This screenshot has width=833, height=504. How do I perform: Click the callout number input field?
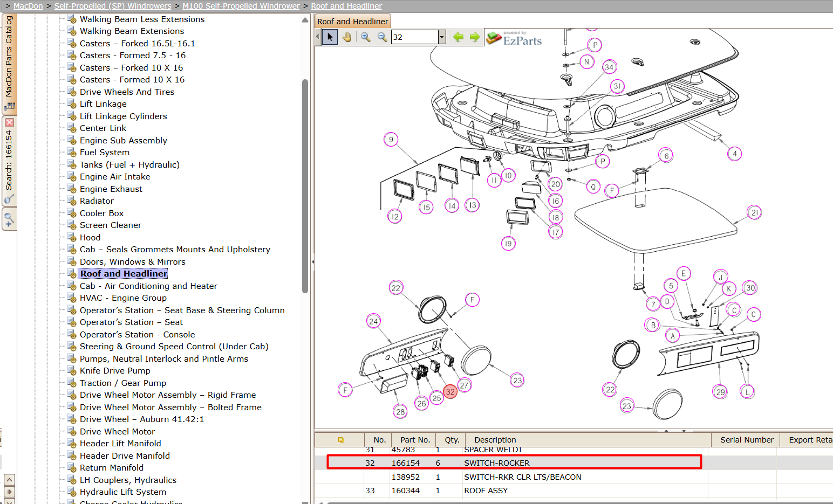415,37
